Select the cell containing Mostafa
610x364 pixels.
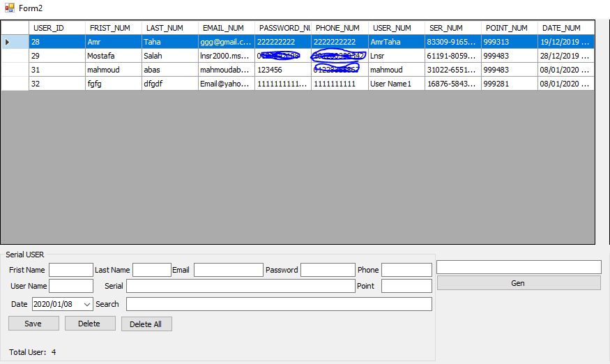click(113, 56)
